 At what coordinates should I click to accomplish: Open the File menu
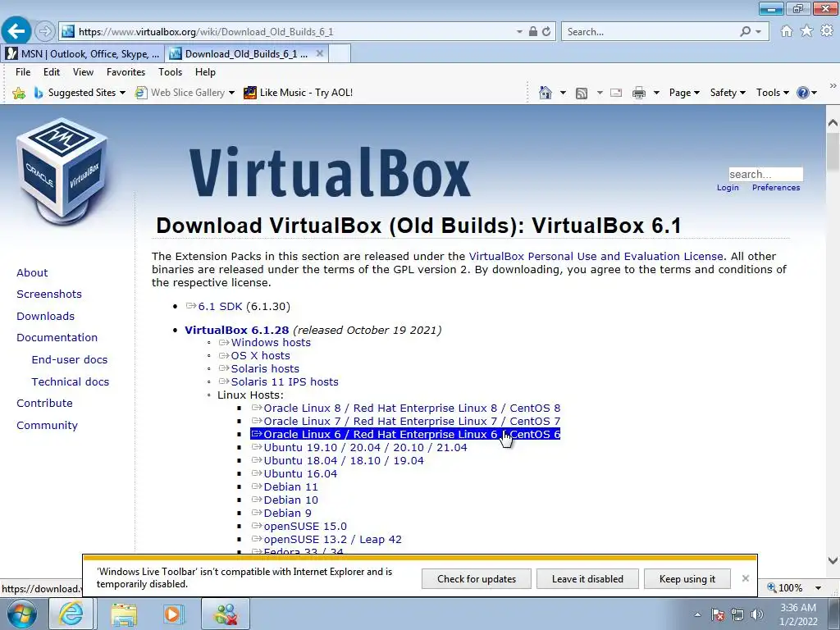(23, 72)
